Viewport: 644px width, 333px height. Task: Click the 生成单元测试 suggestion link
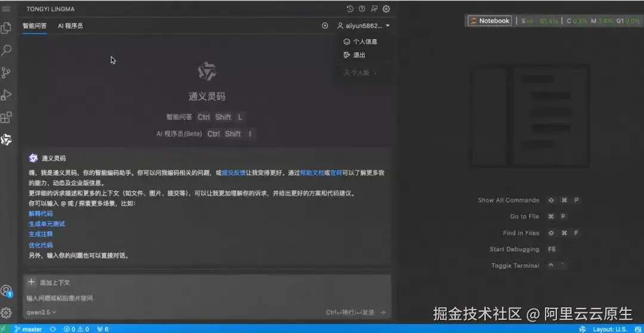point(47,224)
